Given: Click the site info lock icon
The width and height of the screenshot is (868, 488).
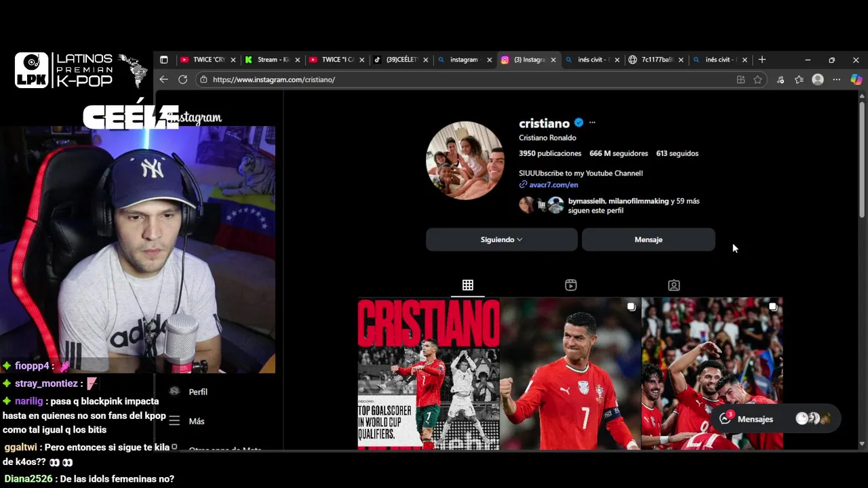Looking at the screenshot, I should pyautogui.click(x=203, y=79).
